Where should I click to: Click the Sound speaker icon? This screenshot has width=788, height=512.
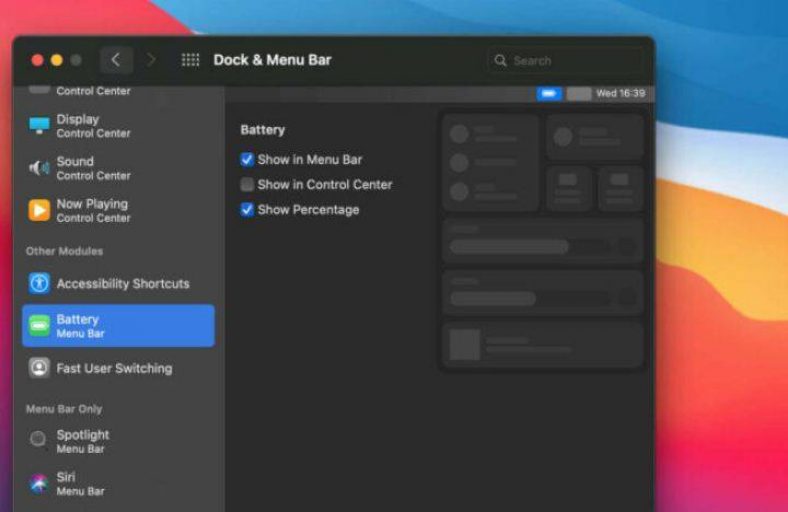(39, 168)
